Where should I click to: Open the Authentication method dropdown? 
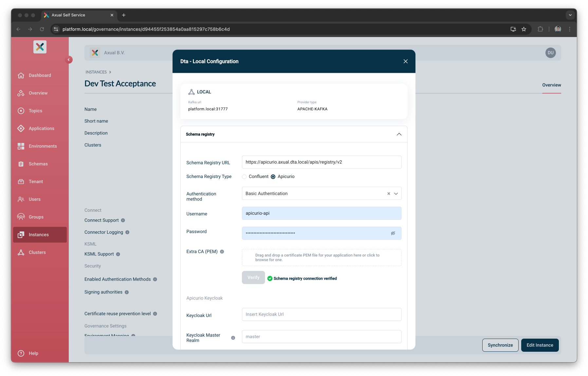[396, 194]
